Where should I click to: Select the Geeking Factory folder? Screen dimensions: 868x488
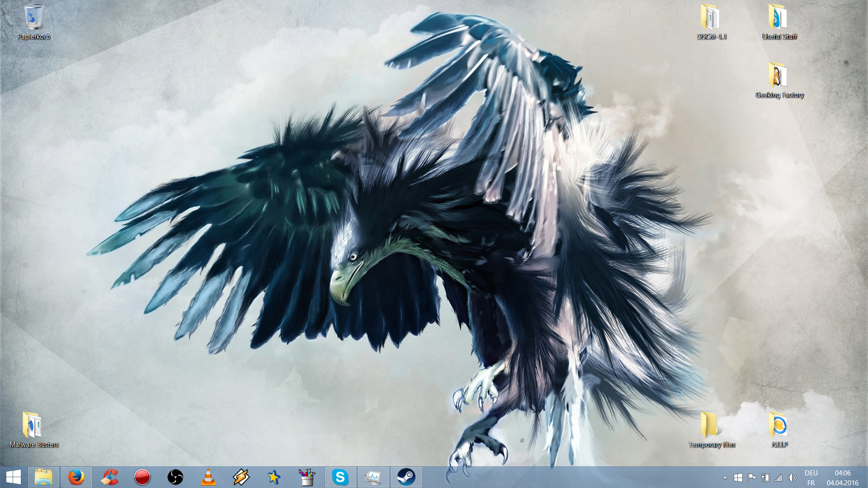(779, 80)
